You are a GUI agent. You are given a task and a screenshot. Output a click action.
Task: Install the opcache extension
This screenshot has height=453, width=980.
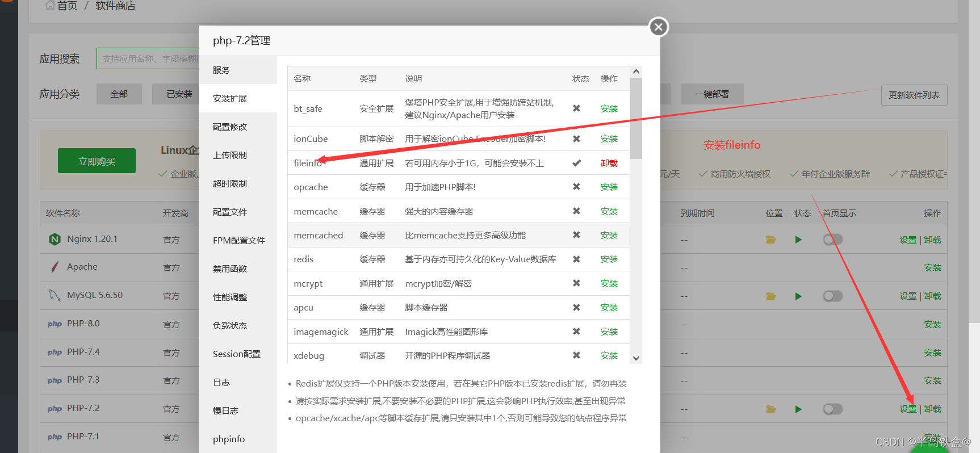[609, 187]
